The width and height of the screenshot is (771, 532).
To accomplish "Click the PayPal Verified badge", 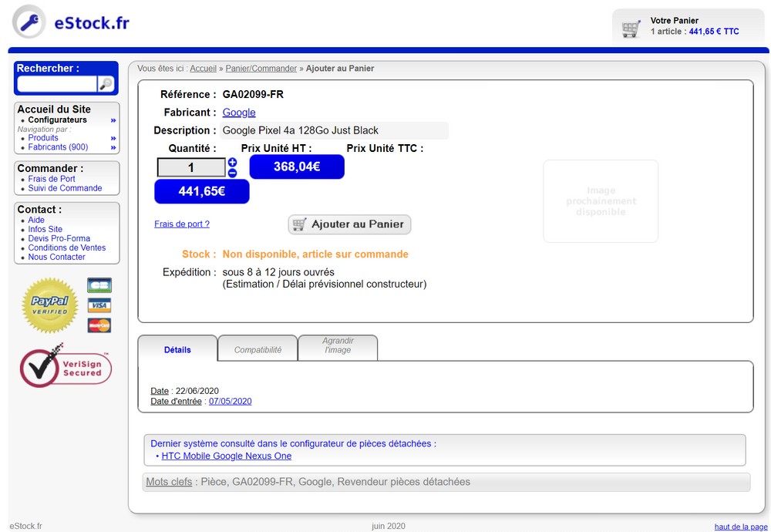I will 49,305.
